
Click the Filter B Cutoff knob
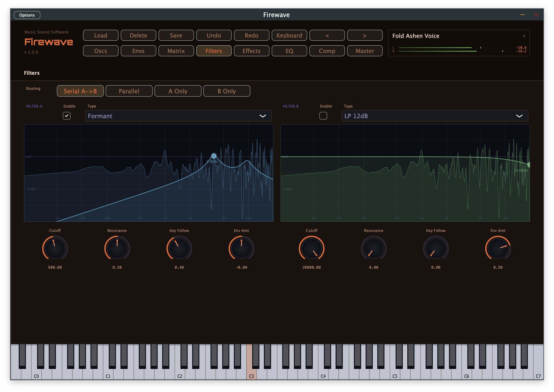[x=311, y=248]
